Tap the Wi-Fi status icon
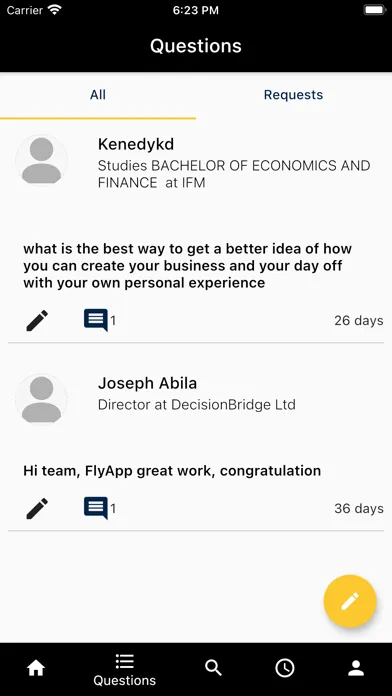 pos(55,10)
